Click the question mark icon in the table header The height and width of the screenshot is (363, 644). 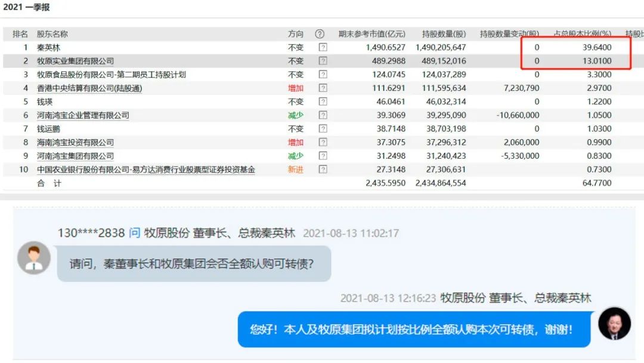320,34
